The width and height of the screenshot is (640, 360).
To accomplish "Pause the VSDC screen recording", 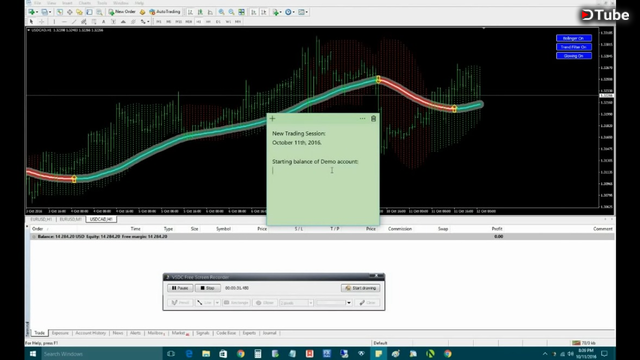I will tap(180, 288).
